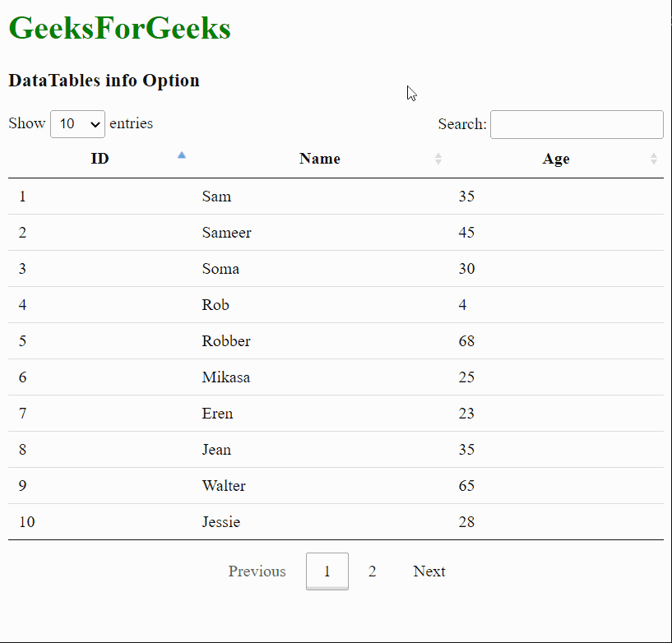
Task: Click the GeeksForGeeks heading link
Action: coord(118,27)
